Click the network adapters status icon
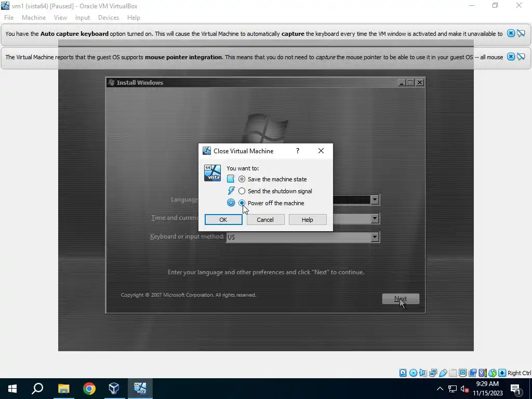 (x=433, y=373)
